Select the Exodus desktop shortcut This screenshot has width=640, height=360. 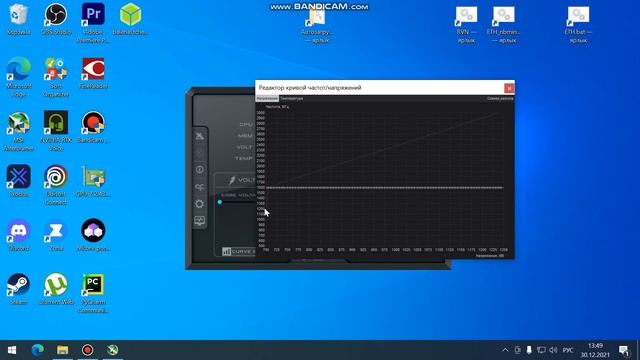18,181
